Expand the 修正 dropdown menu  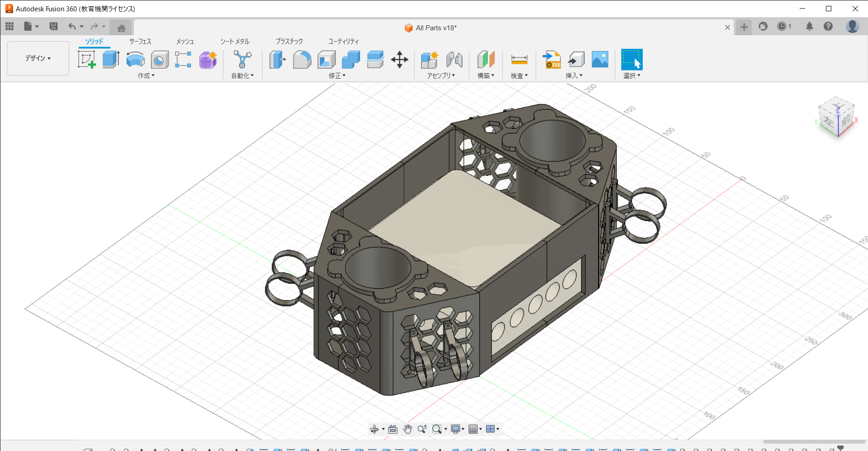337,76
